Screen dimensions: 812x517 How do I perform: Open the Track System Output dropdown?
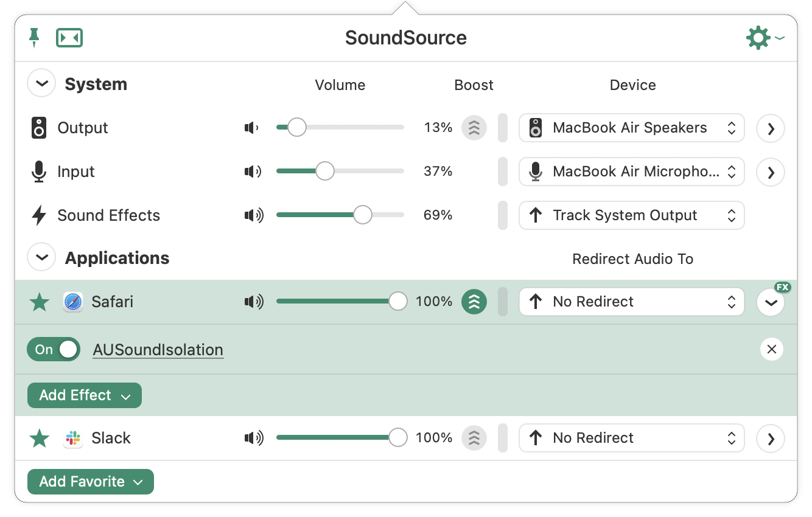(x=632, y=215)
